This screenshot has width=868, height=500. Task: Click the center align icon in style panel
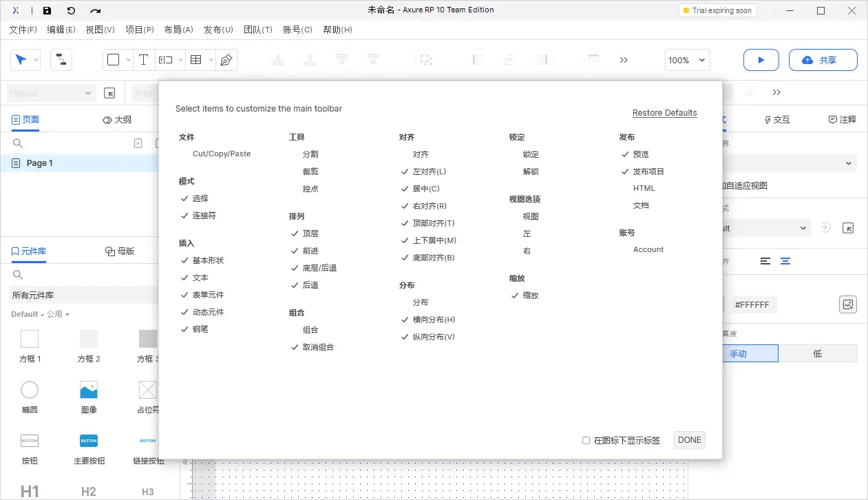[785, 261]
